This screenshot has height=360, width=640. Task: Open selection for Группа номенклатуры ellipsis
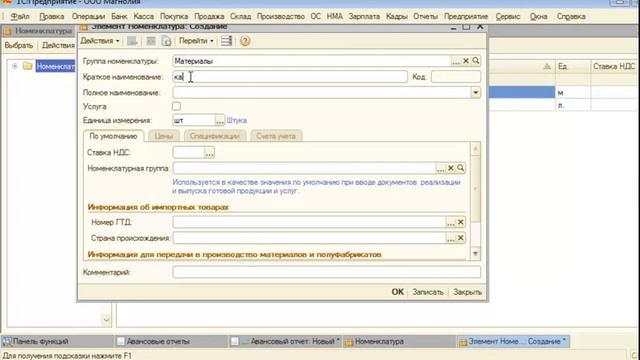click(x=456, y=61)
